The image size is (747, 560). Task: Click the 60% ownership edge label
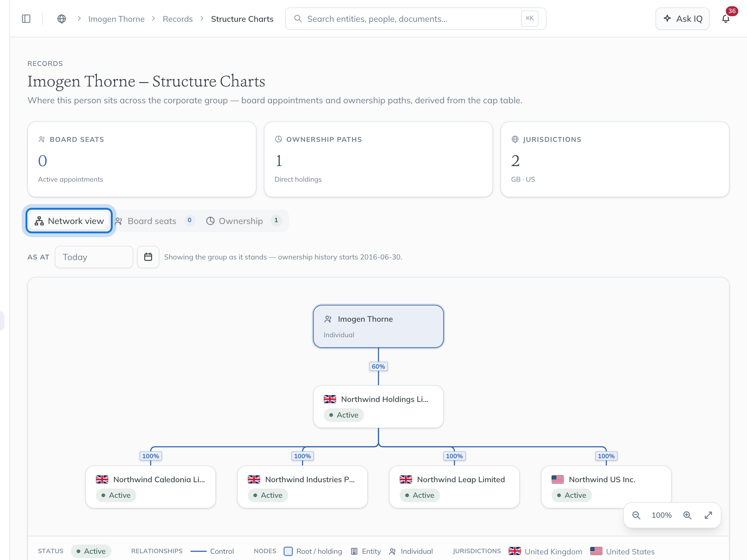(378, 366)
